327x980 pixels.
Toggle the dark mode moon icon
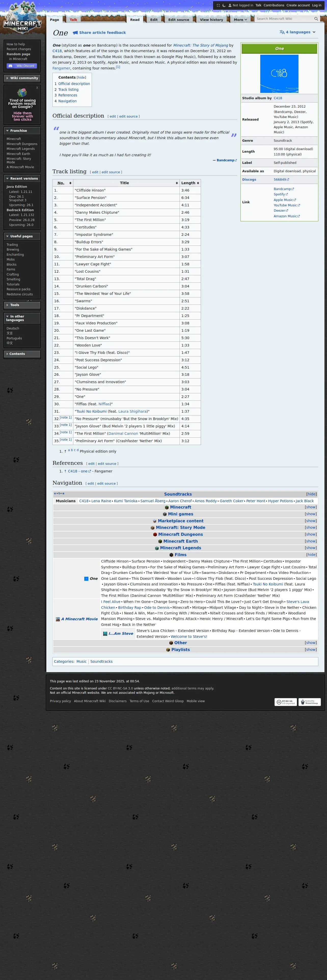(x=224, y=5)
